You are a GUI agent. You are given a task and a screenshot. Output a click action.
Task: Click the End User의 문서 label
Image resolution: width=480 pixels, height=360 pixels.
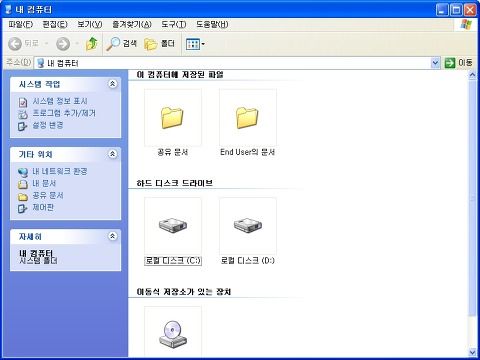248,152
